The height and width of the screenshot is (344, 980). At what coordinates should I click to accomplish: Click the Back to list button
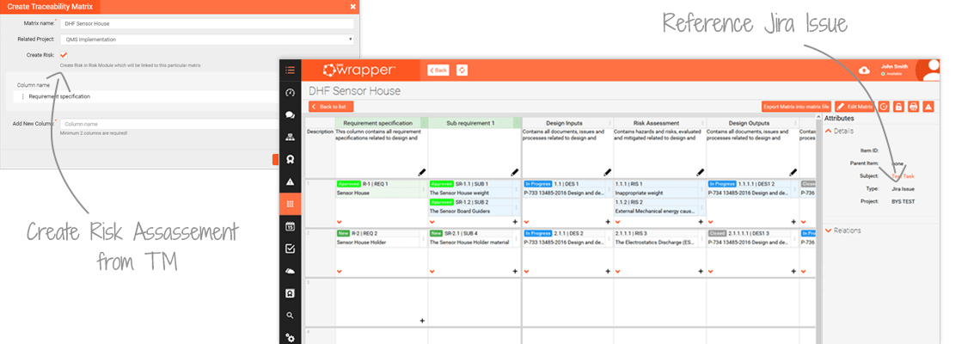pyautogui.click(x=332, y=107)
